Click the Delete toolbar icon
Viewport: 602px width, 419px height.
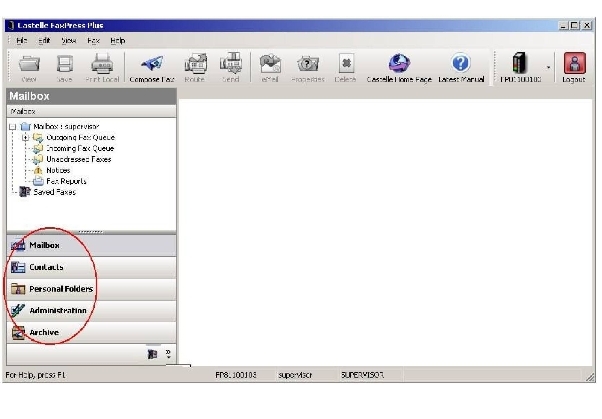tap(345, 64)
